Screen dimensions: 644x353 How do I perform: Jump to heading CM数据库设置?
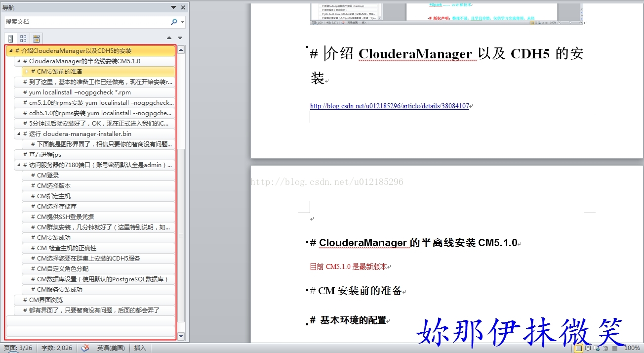pos(98,279)
